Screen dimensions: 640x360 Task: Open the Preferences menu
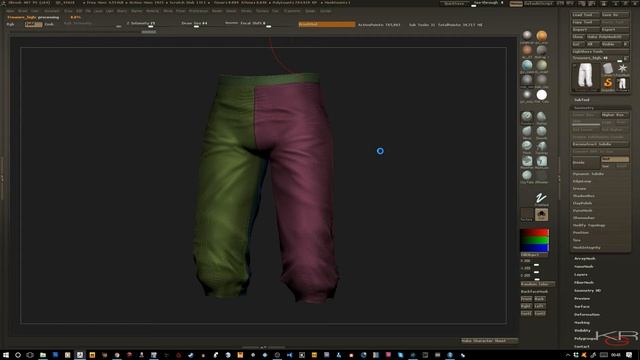pyautogui.click(x=198, y=11)
